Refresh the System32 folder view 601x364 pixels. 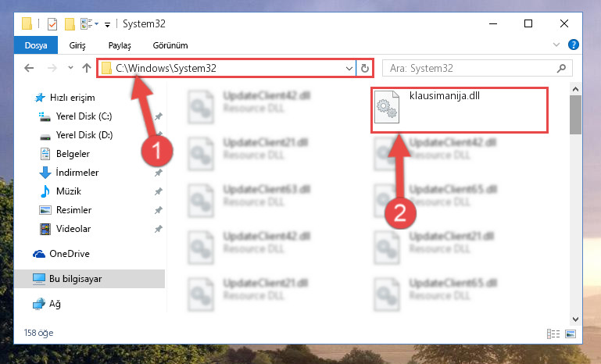coord(364,68)
